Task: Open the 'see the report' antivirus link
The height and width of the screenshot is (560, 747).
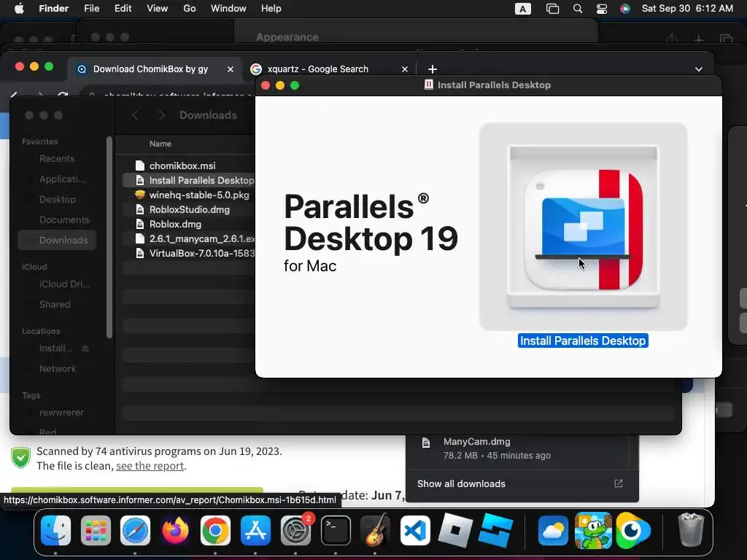Action: pyautogui.click(x=150, y=466)
